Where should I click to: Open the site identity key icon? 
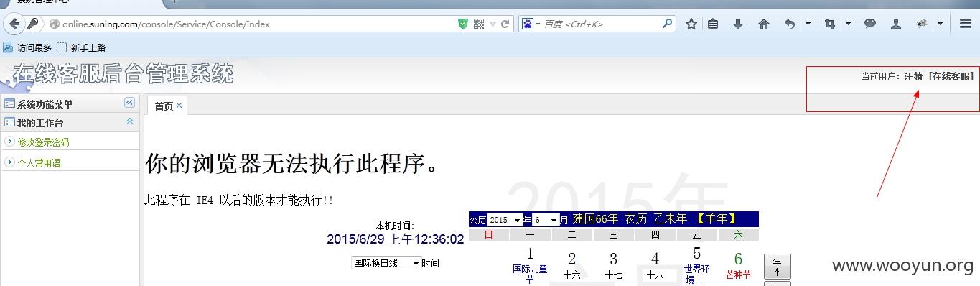[32, 24]
